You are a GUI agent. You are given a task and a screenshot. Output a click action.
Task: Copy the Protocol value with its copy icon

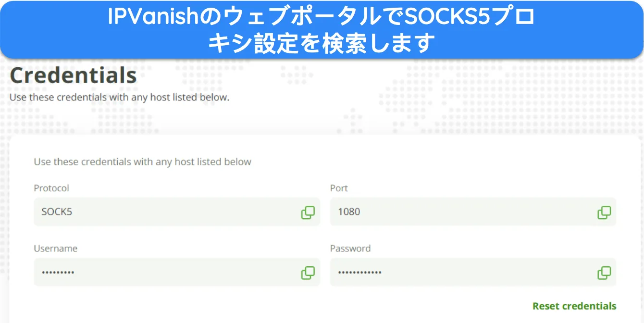pyautogui.click(x=308, y=212)
